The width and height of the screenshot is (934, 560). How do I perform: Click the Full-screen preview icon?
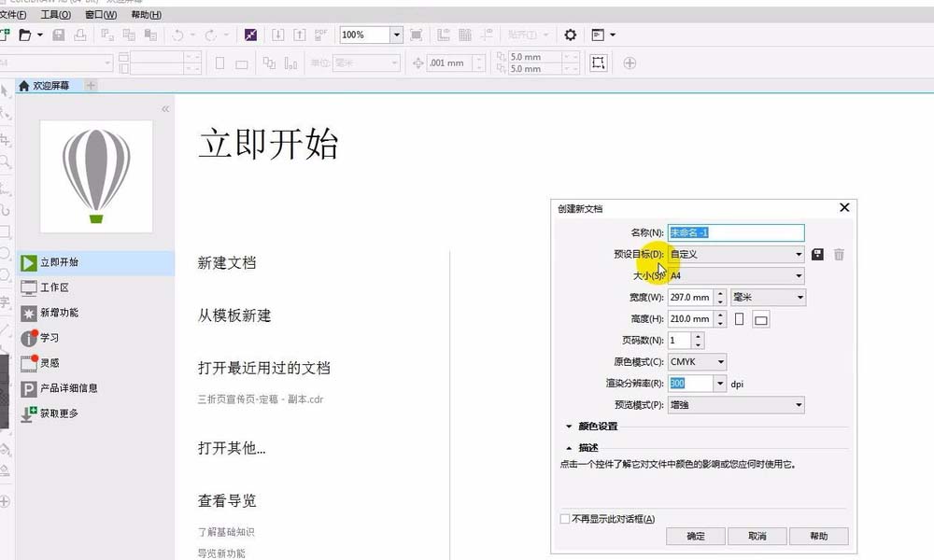(417, 35)
